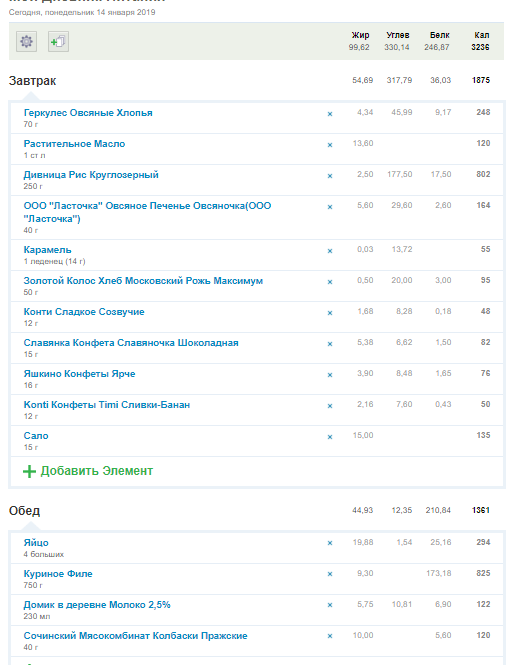508x665 pixels.
Task: Remove Карамель entry using its x icon
Action: point(330,251)
